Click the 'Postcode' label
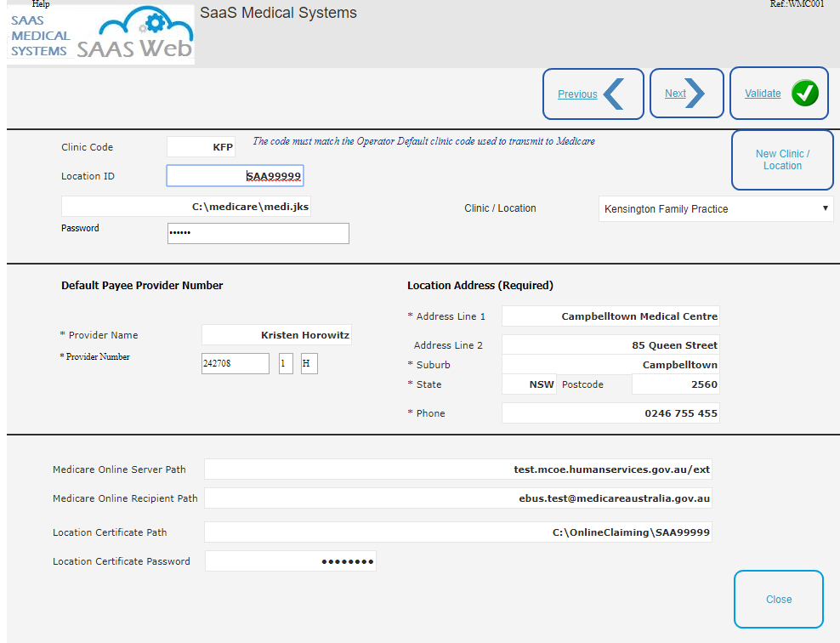Viewport: 840px width, 643px height. [582, 384]
